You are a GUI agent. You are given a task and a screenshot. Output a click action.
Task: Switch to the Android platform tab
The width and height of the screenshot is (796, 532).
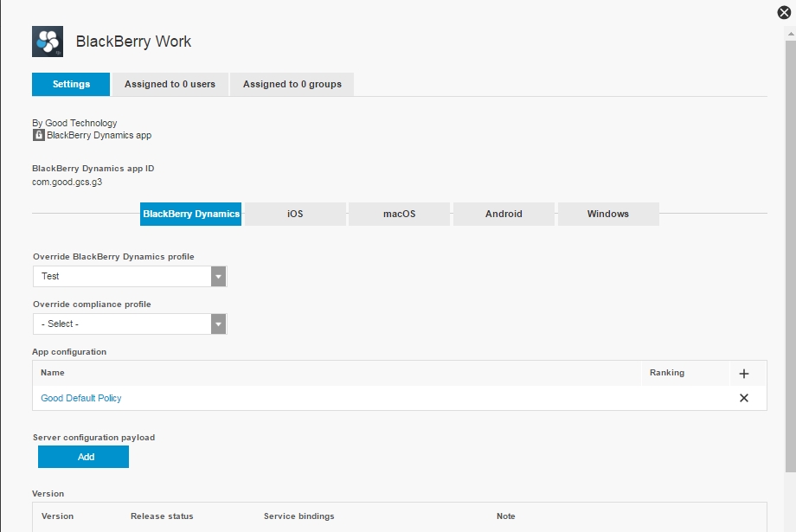[x=504, y=214]
